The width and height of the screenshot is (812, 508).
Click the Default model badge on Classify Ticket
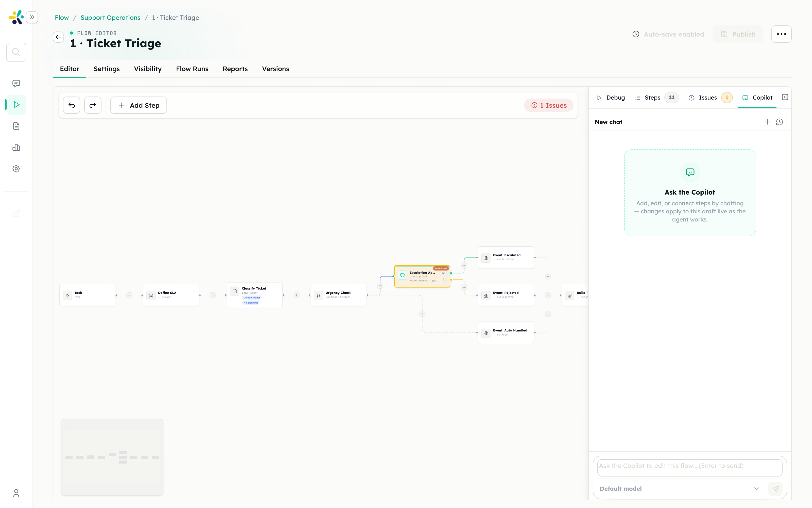pos(252,298)
